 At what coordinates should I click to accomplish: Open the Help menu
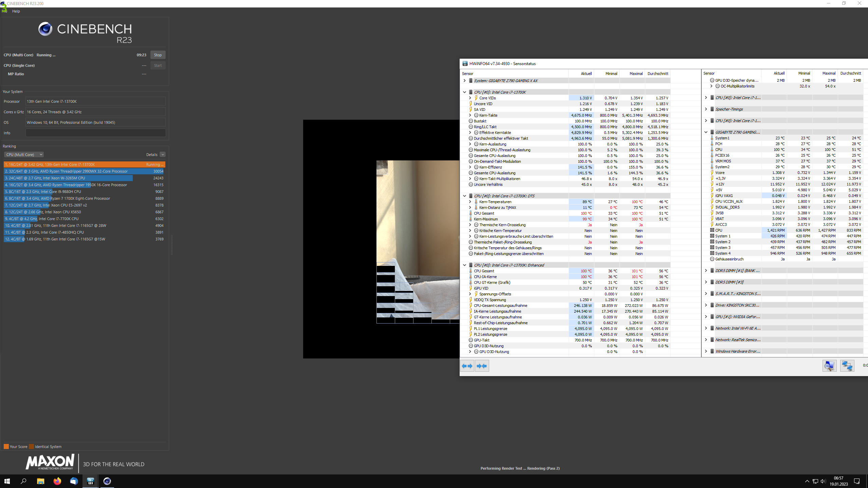pos(16,11)
